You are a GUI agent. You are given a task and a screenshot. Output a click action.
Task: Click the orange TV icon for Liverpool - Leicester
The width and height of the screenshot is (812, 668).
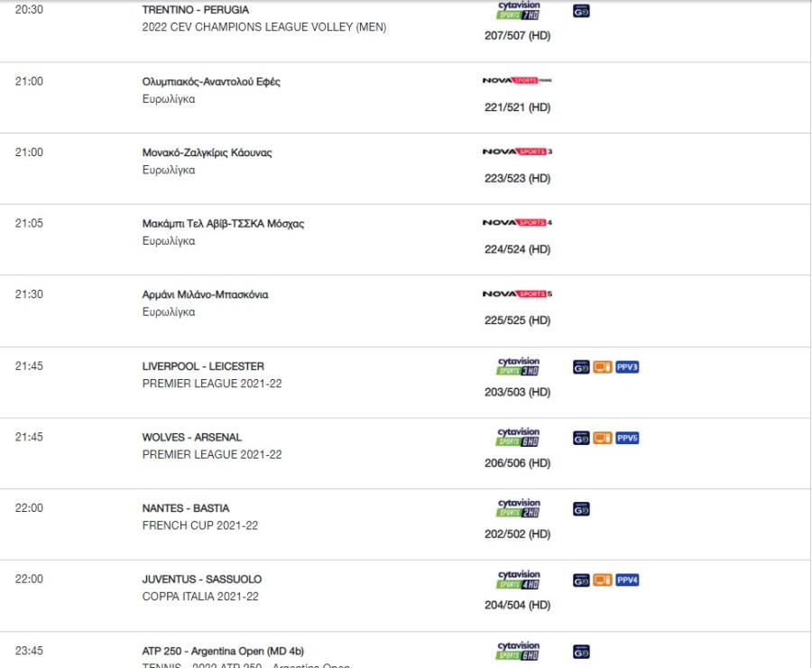click(603, 366)
